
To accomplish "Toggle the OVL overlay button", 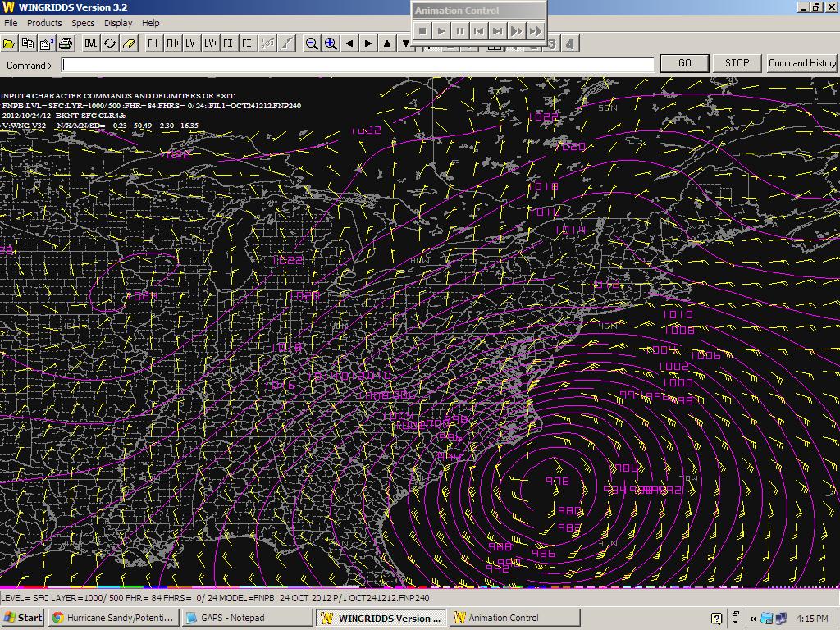I will [x=90, y=43].
